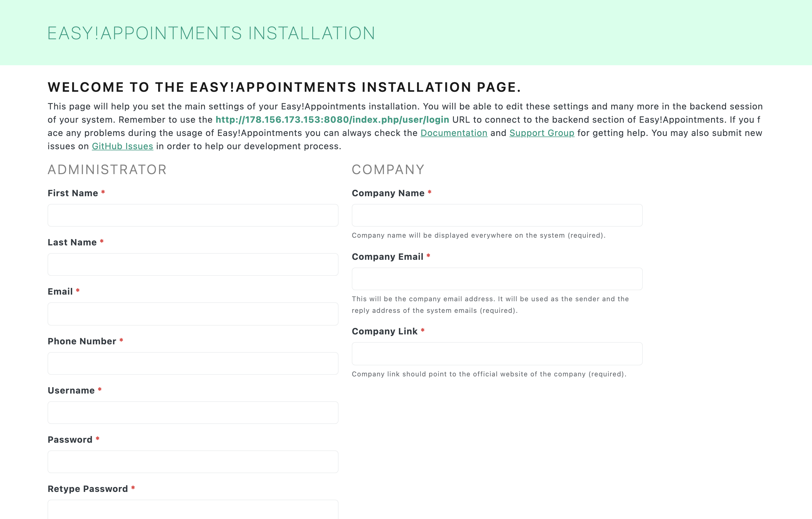Image resolution: width=812 pixels, height=519 pixels.
Task: Click the First Name label
Action: [x=73, y=193]
